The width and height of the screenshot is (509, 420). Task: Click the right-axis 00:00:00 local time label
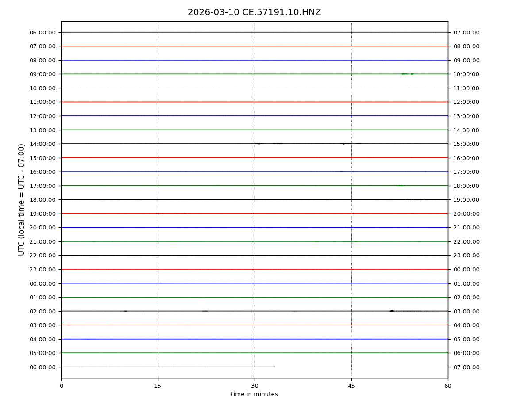point(466,269)
